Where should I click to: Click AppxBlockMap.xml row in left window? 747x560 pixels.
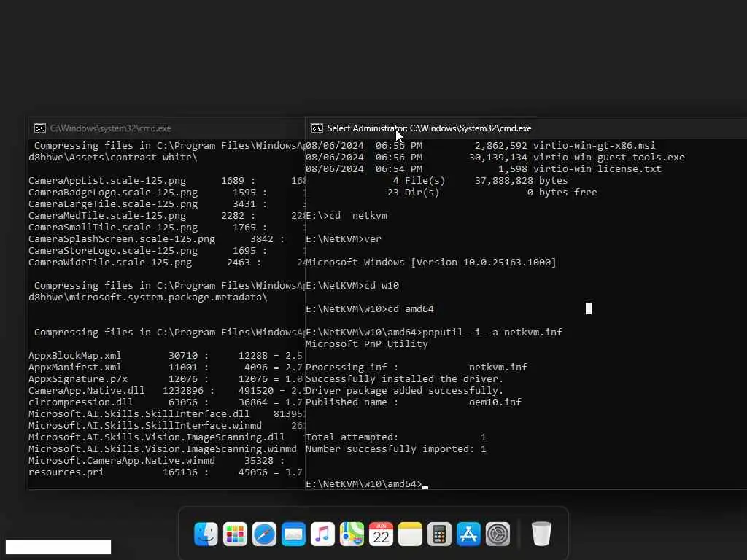(166, 356)
